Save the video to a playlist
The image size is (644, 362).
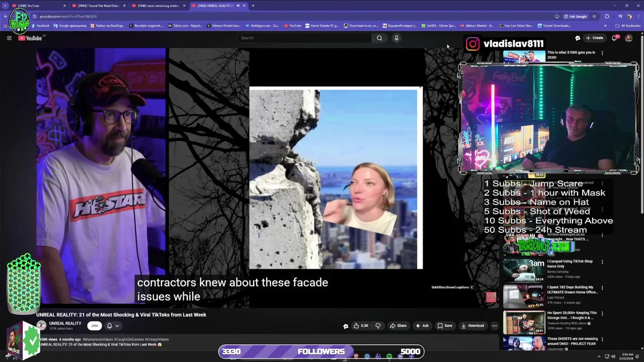click(445, 325)
